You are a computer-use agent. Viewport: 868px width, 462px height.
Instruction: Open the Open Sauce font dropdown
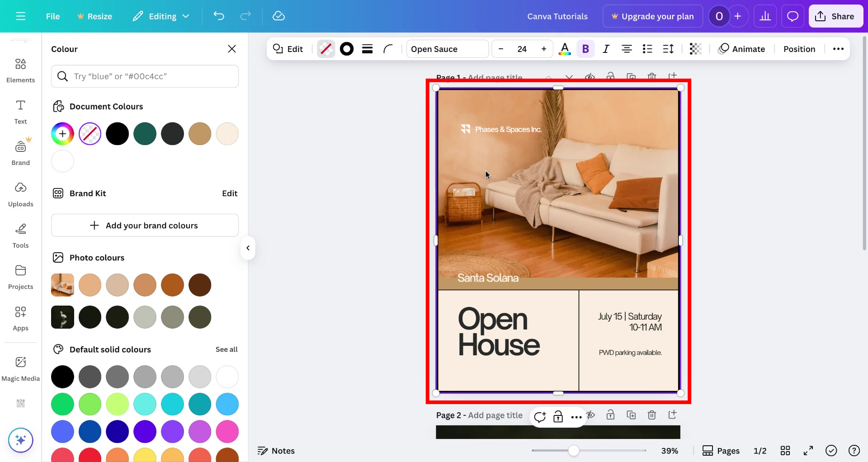[447, 49]
